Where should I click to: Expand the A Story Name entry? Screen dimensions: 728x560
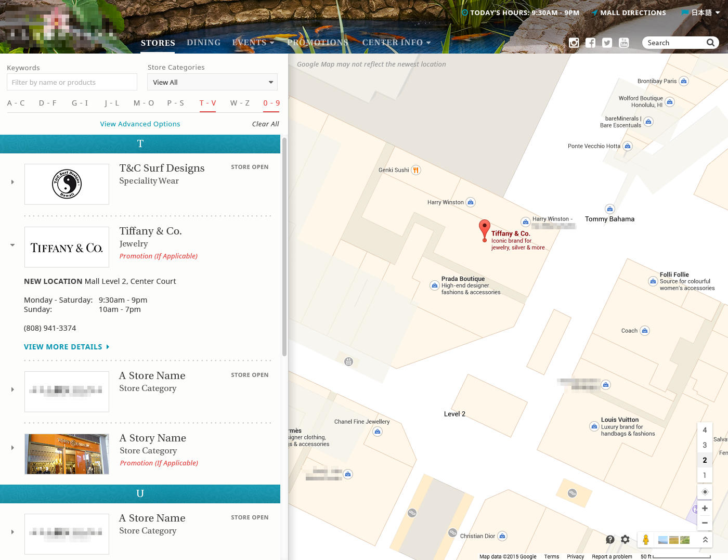(x=12, y=448)
